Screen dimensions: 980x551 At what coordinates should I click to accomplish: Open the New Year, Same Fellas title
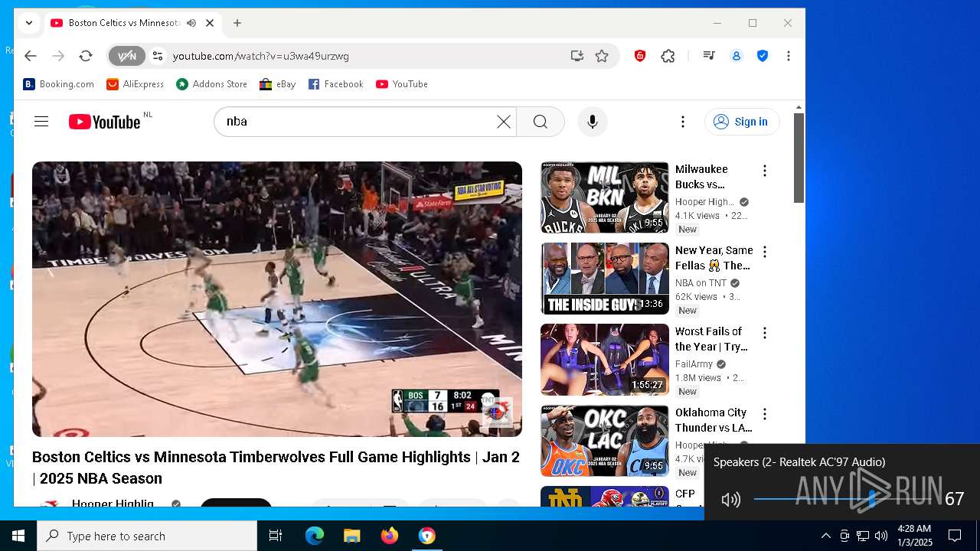pyautogui.click(x=714, y=258)
